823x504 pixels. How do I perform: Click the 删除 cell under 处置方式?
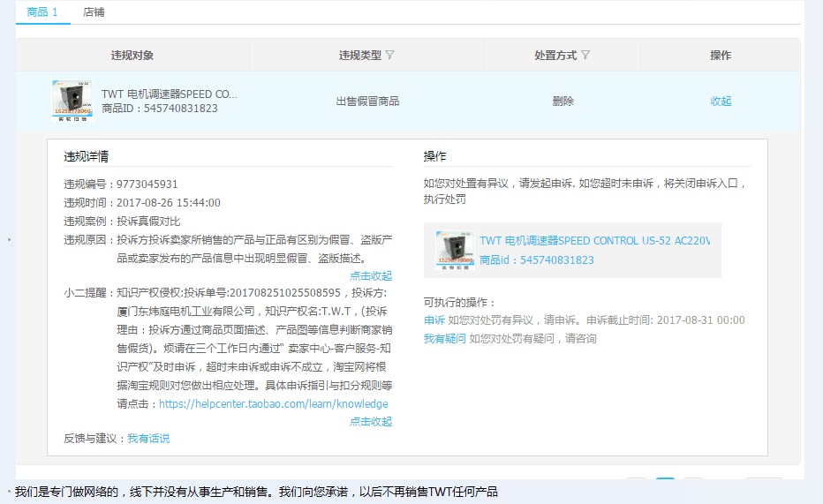tap(563, 101)
